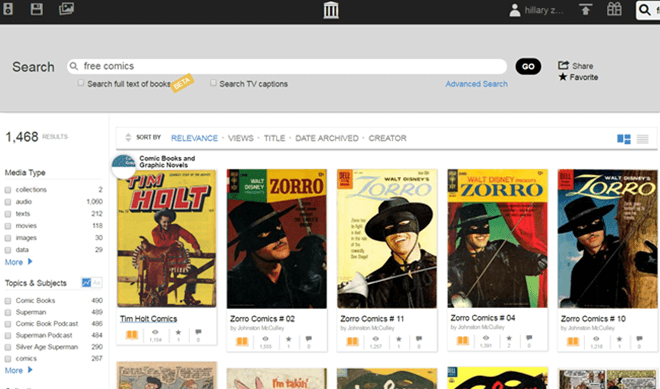Check the Comic Books topic
Viewport: 660px width, 389px height.
8,301
